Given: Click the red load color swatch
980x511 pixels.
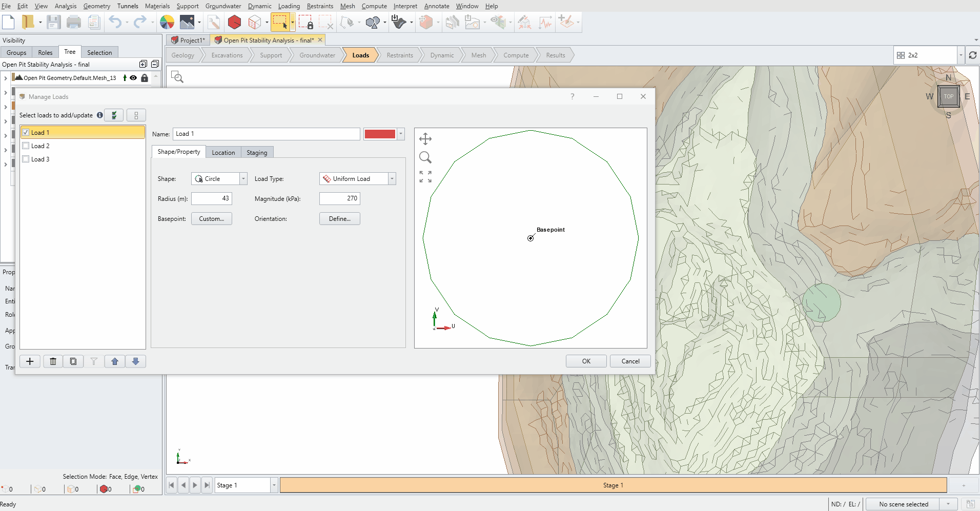Looking at the screenshot, I should 380,134.
